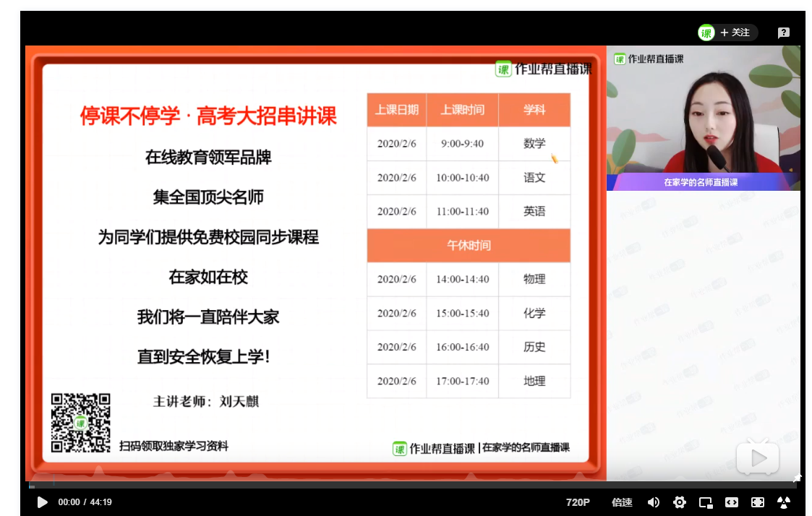This screenshot has width=812, height=516.
Task: Select the 物理 subject cell
Action: coord(534,279)
